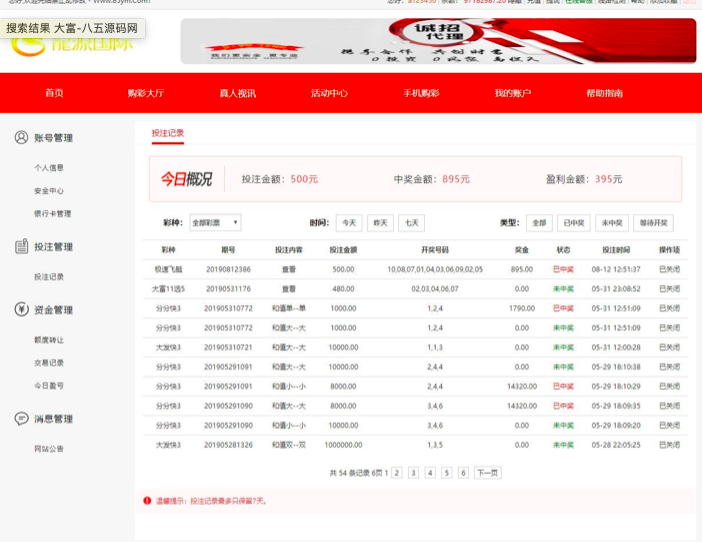Go to 我的账户 in the navigation bar
702x542 pixels.
coord(512,93)
